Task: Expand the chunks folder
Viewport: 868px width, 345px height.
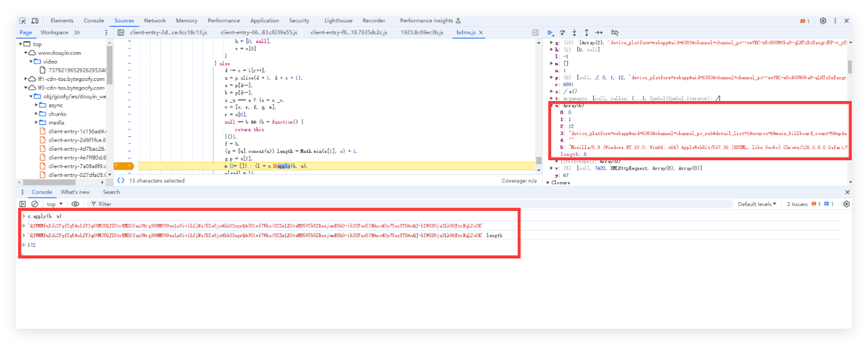Action: point(36,114)
